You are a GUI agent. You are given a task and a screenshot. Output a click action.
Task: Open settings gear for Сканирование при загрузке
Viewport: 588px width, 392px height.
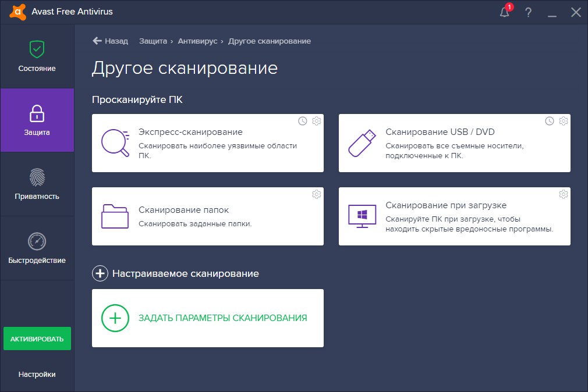[563, 194]
